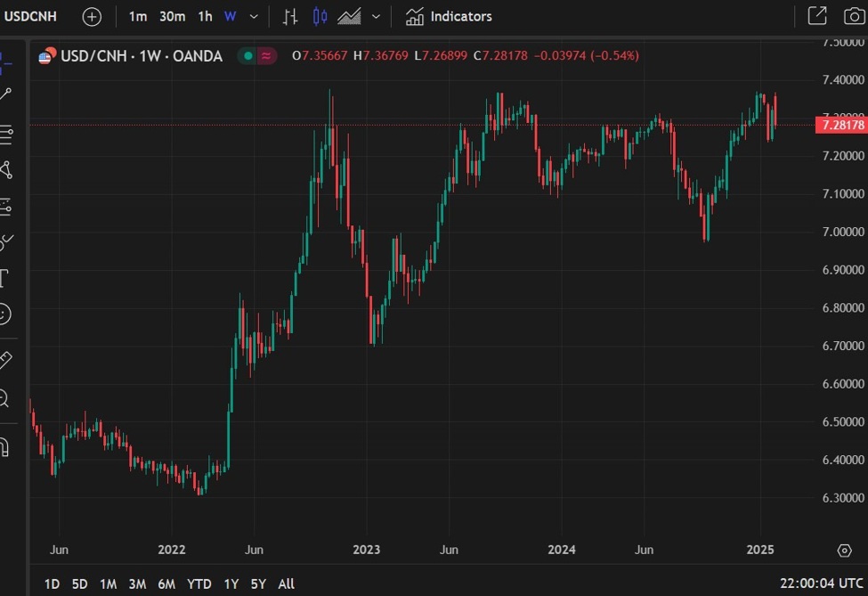
Task: Select the 1h interval
Action: 204,16
